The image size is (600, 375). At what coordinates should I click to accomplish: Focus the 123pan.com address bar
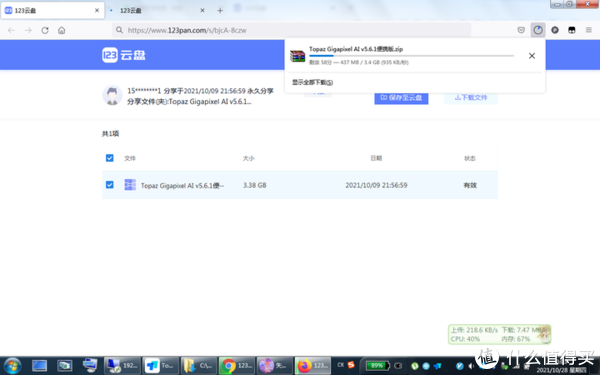click(291, 30)
